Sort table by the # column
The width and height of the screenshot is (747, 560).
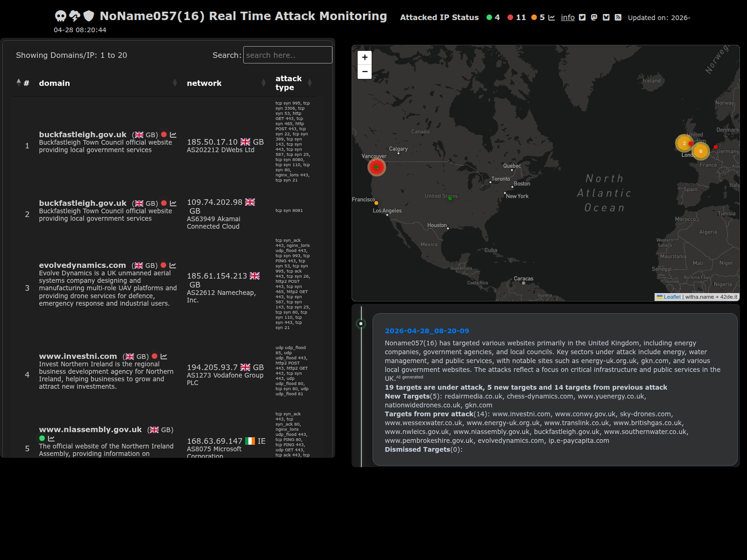[23, 83]
